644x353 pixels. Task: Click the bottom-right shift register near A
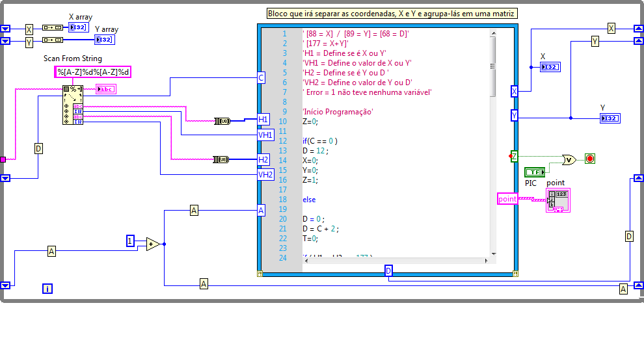[x=638, y=285]
